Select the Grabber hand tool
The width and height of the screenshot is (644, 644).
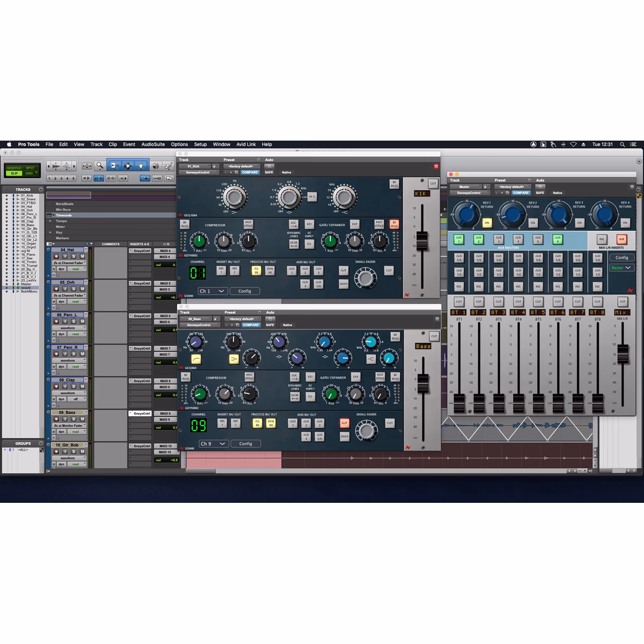[141, 166]
